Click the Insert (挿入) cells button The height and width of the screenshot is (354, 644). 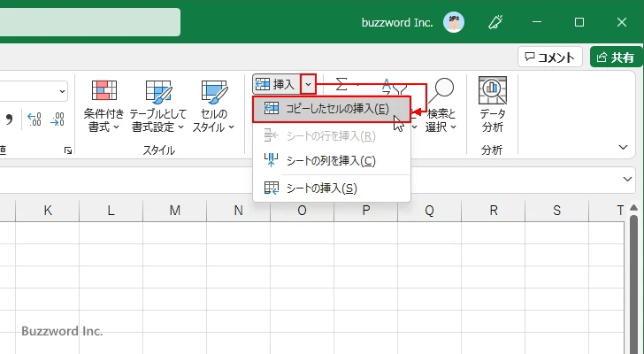[276, 84]
